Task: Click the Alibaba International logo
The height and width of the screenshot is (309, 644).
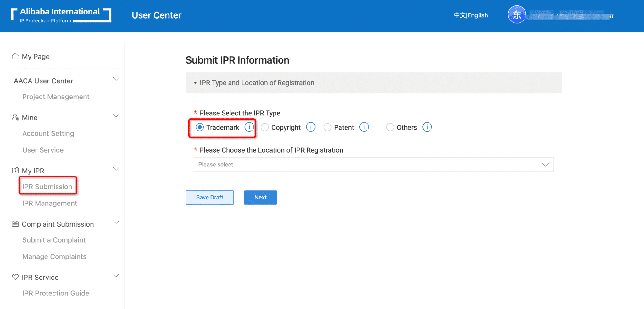Action: tap(61, 15)
